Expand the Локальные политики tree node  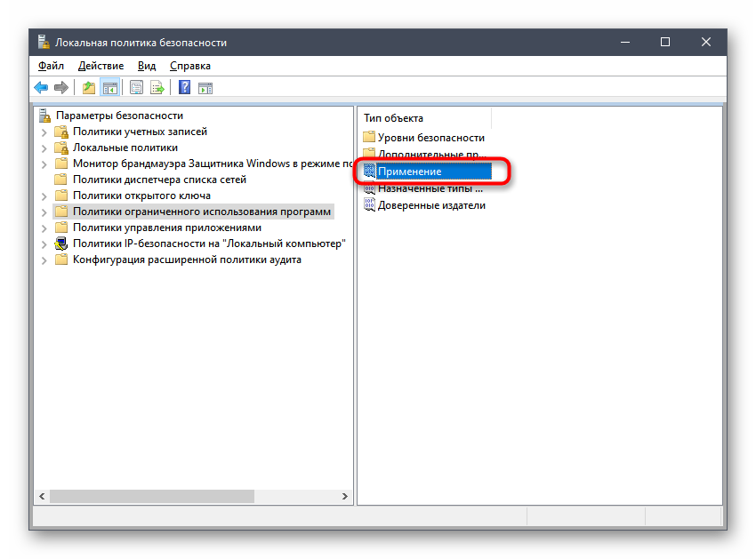[x=44, y=148]
